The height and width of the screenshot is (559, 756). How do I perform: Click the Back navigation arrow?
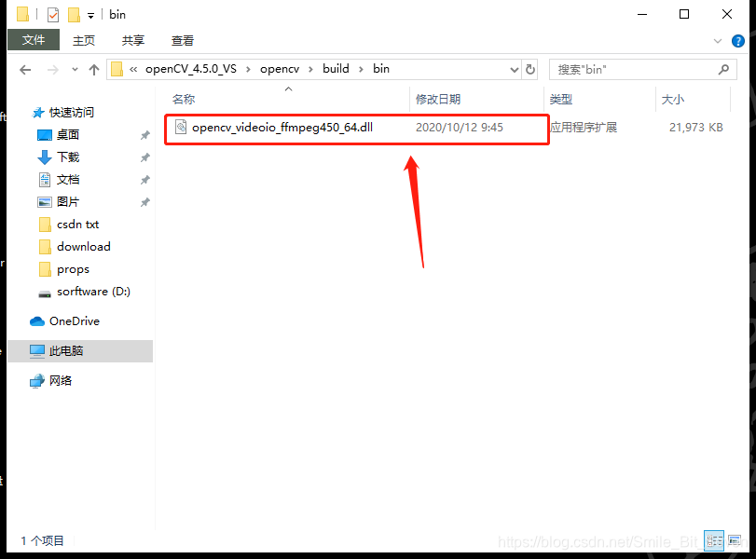pos(25,70)
